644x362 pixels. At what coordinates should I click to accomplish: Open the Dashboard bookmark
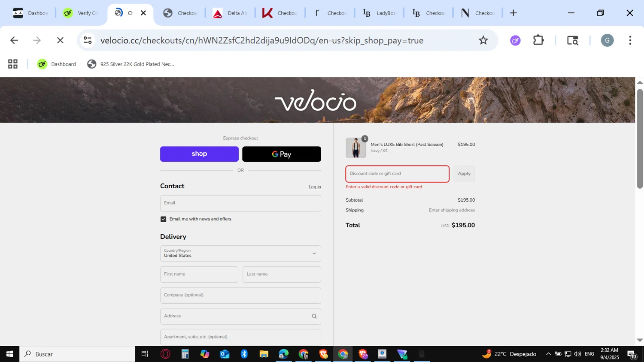[x=57, y=64]
